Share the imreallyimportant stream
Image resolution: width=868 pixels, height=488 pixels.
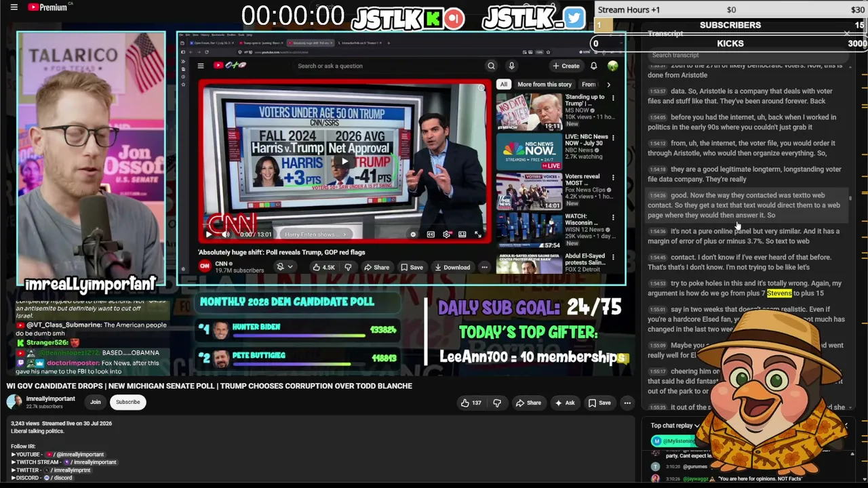point(528,403)
